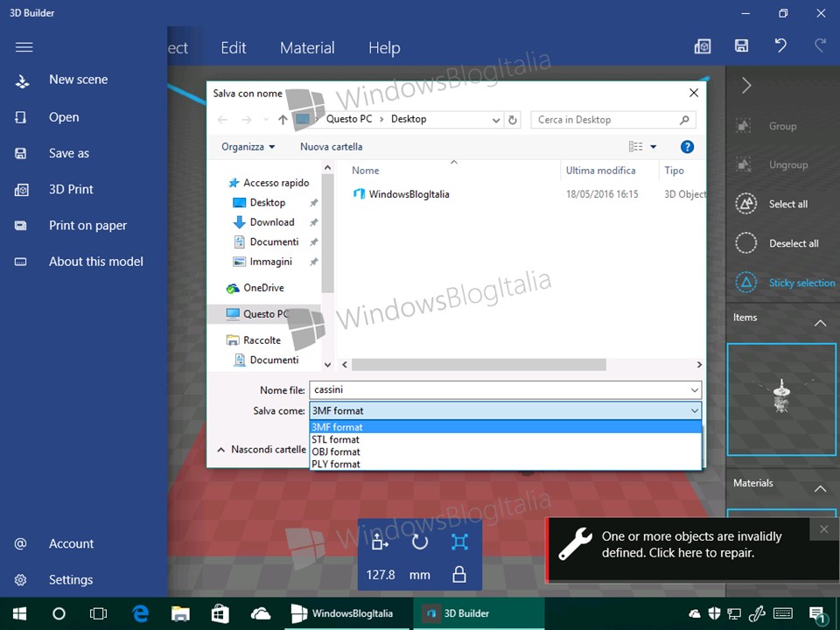Click the Nome file input field
840x630 pixels.
(505, 390)
